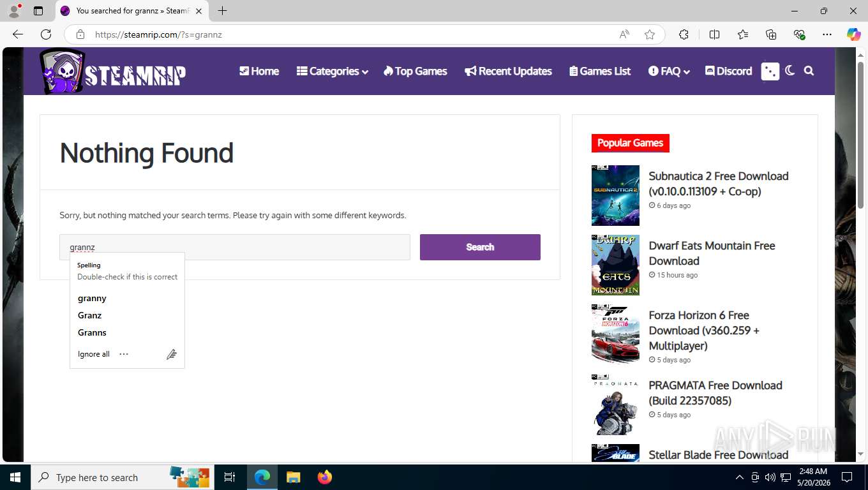Open Recent Updates page
This screenshot has height=490, width=868.
pos(508,71)
